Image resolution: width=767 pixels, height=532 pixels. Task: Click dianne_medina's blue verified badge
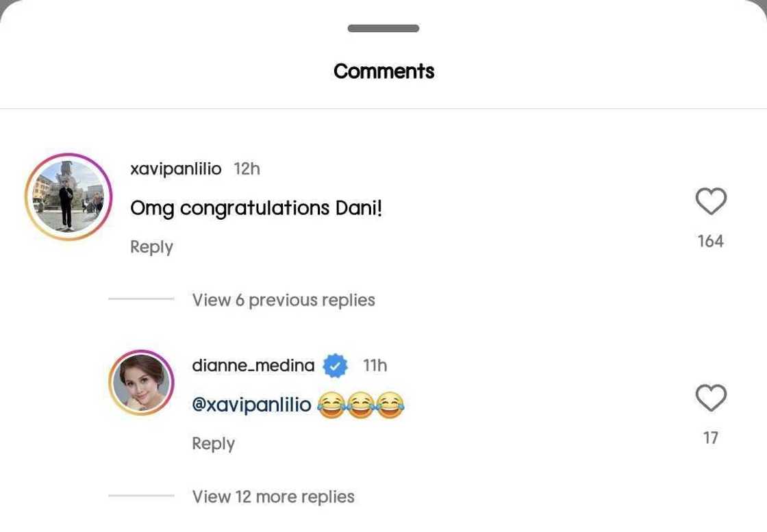point(335,366)
